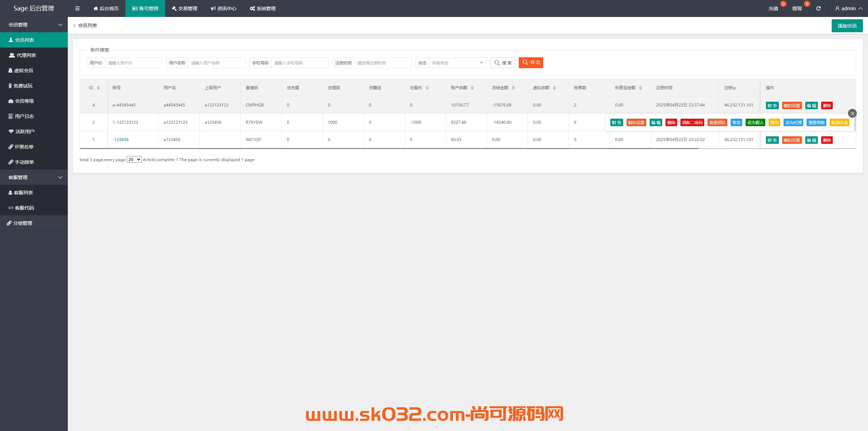Open the 资讯中心 menu

223,8
